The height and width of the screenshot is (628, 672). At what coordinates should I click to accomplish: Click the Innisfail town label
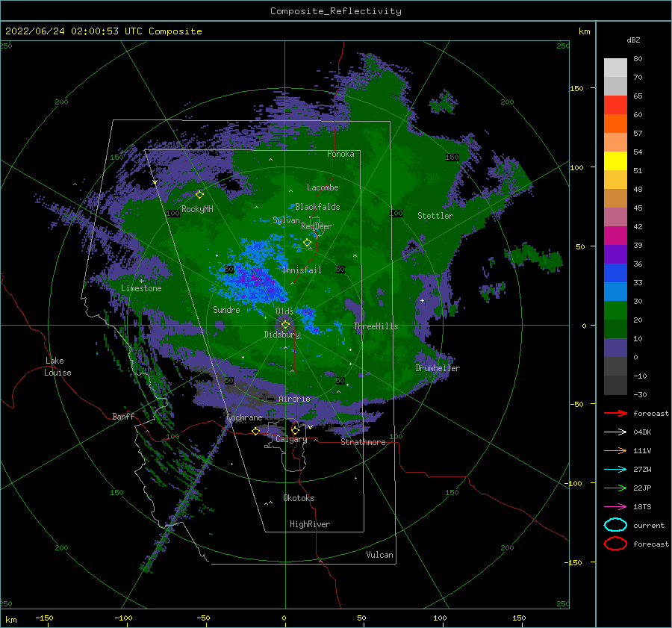click(302, 270)
